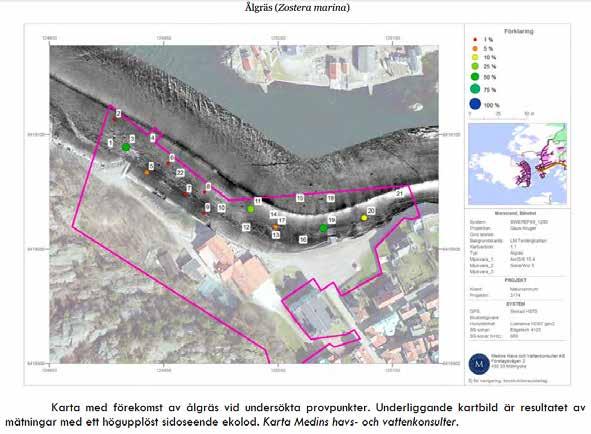Viewport: 591px width, 434px height.
Task: Click the PROJEKT heading in info panel
Action: coord(515,280)
